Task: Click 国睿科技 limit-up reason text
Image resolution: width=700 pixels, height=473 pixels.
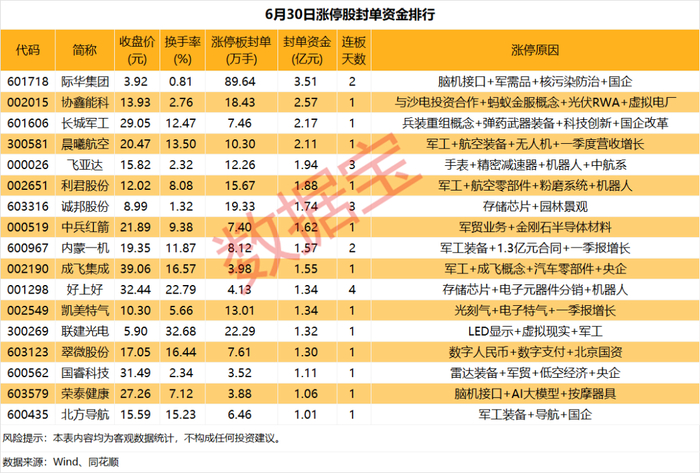Action: pos(535,373)
